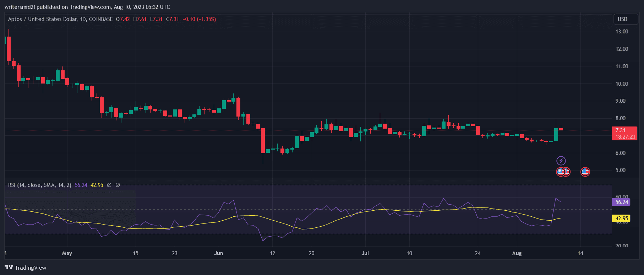Click the rightmost US flag event icon
The image size is (644, 275).
[585, 172]
